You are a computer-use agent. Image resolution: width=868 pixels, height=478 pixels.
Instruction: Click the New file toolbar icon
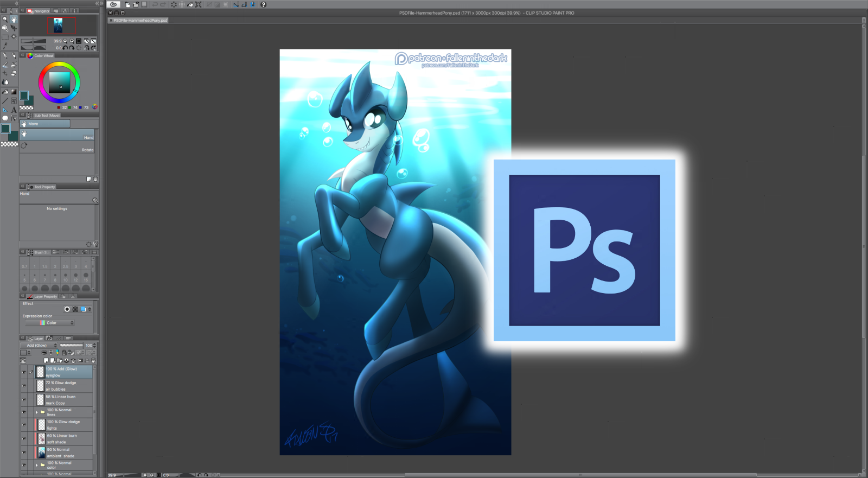[x=127, y=4]
